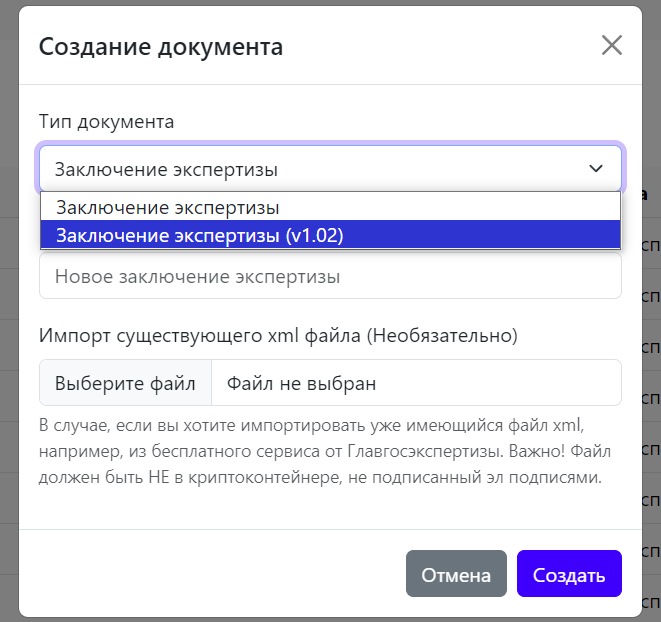661x622 pixels.
Task: Click the word (Необязательно) in import label
Action: 440,336
